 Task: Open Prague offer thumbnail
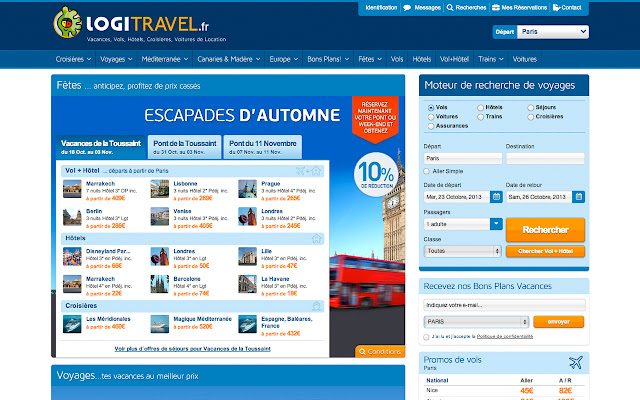pyautogui.click(x=247, y=189)
